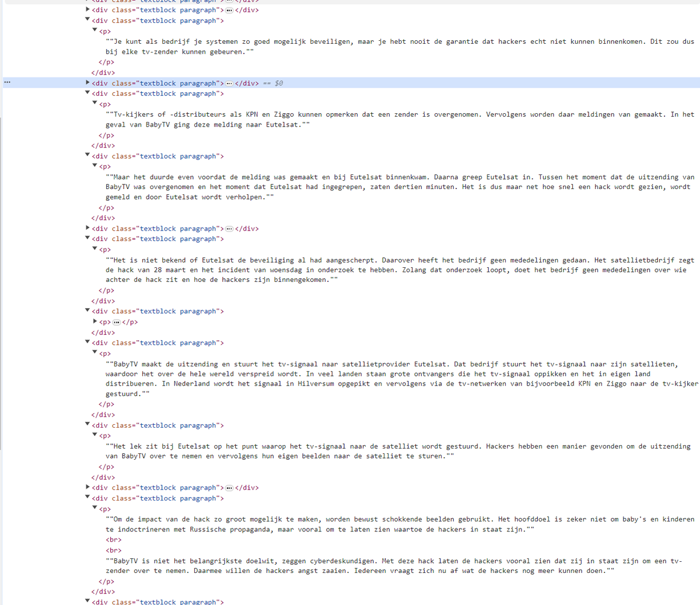Select the first br tag after 'Om de impact' text
The image size is (700, 605).
[x=114, y=540]
